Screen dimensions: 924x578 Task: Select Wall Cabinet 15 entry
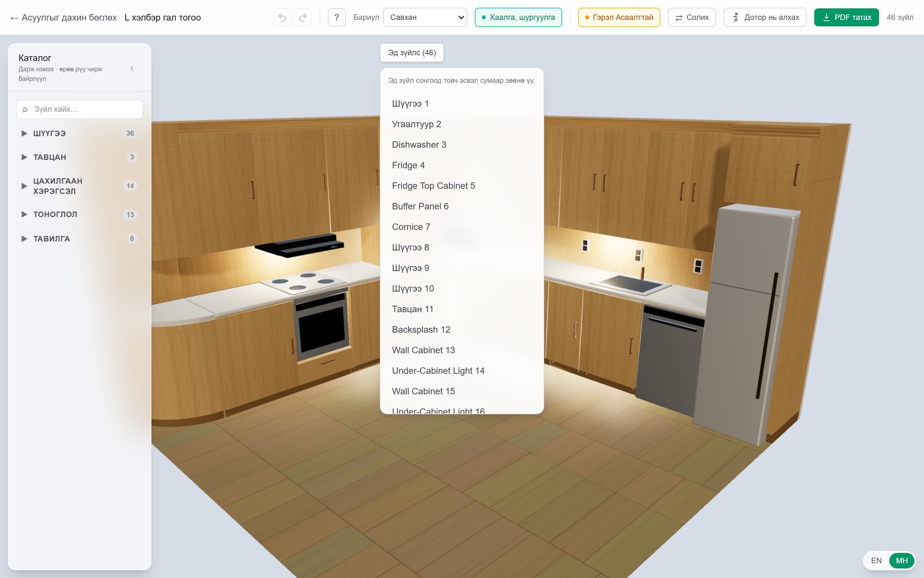coord(462,391)
